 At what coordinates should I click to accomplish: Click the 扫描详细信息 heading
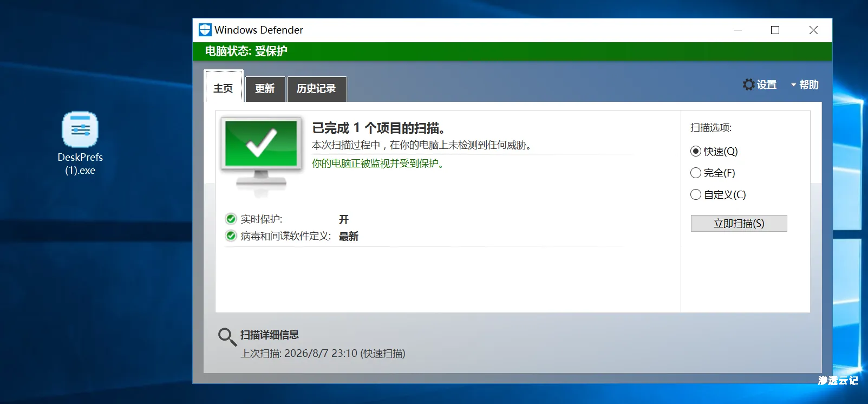pos(270,335)
